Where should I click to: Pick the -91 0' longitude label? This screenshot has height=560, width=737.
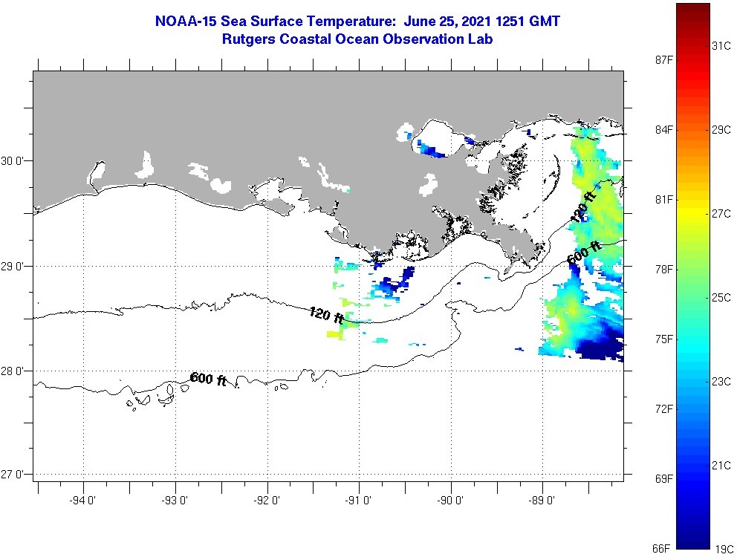tap(358, 501)
